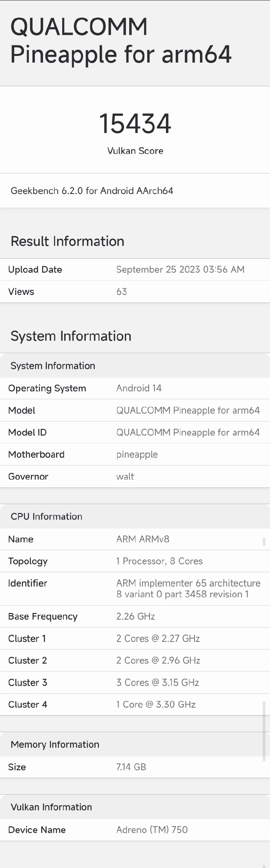Click the CPU Information section header
Screen dimensions: 270x868
(x=47, y=517)
